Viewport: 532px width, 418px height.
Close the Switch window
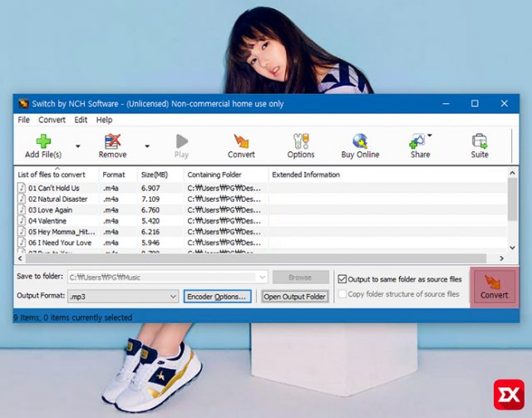[x=505, y=104]
